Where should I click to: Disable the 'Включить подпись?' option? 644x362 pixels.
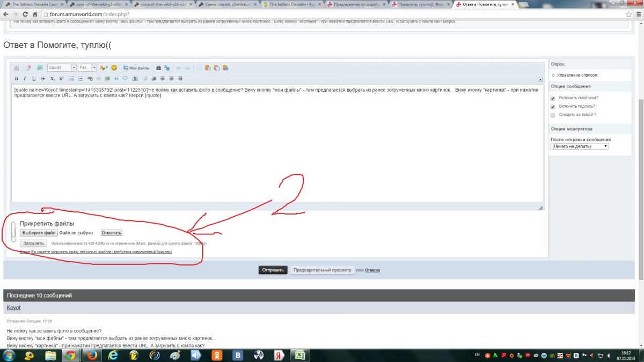pos(553,106)
